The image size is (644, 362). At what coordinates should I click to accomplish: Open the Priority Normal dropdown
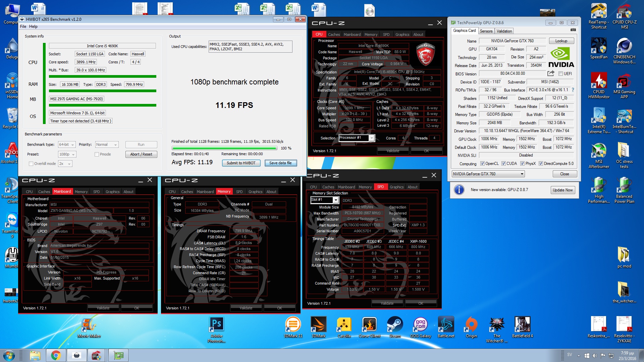(x=107, y=145)
